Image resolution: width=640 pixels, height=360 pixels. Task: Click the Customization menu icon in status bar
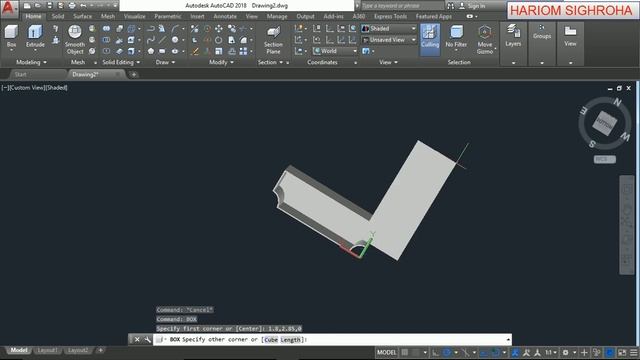[633, 352]
